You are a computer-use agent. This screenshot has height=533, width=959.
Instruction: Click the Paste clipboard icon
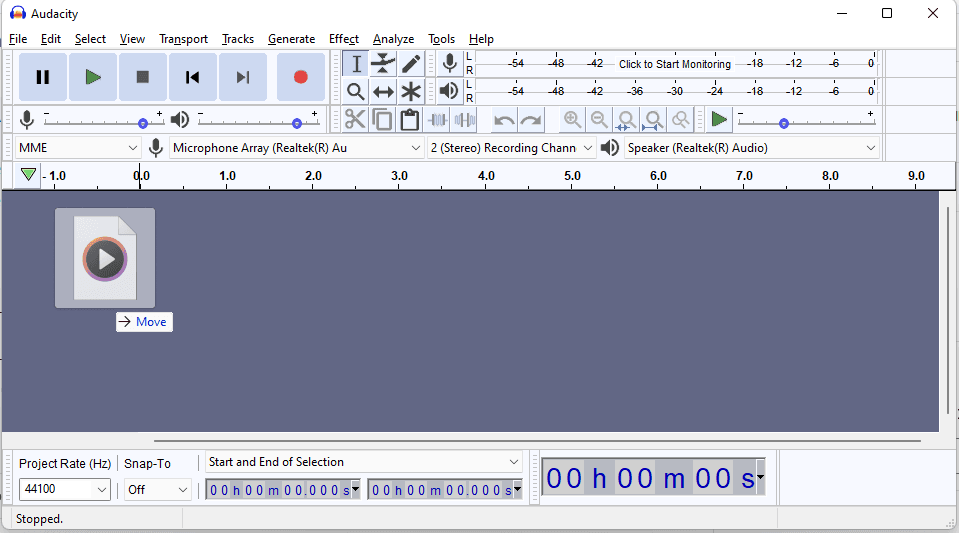click(x=409, y=119)
